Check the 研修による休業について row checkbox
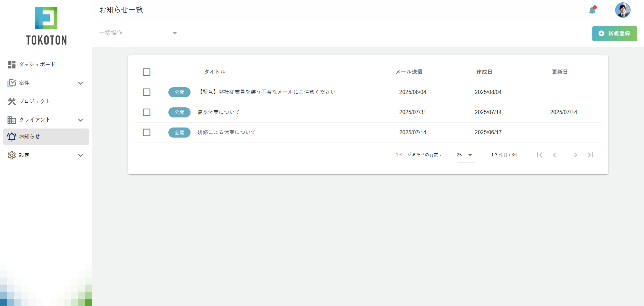 (x=147, y=133)
